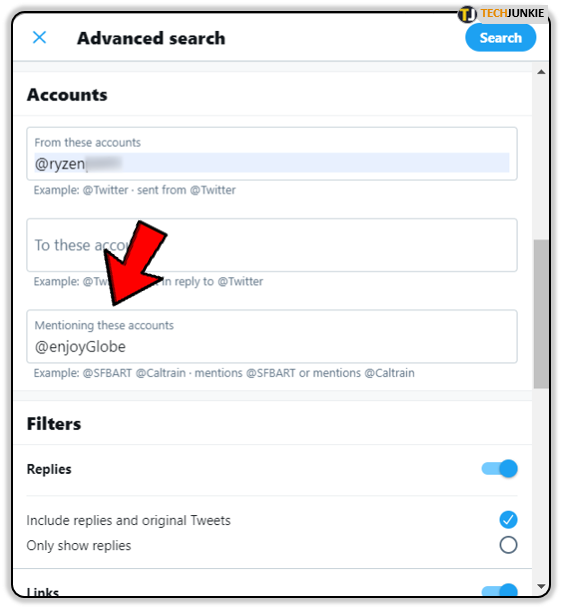Click the scrollbar track below the thumb
The width and height of the screenshot is (562, 609).
click(x=541, y=484)
